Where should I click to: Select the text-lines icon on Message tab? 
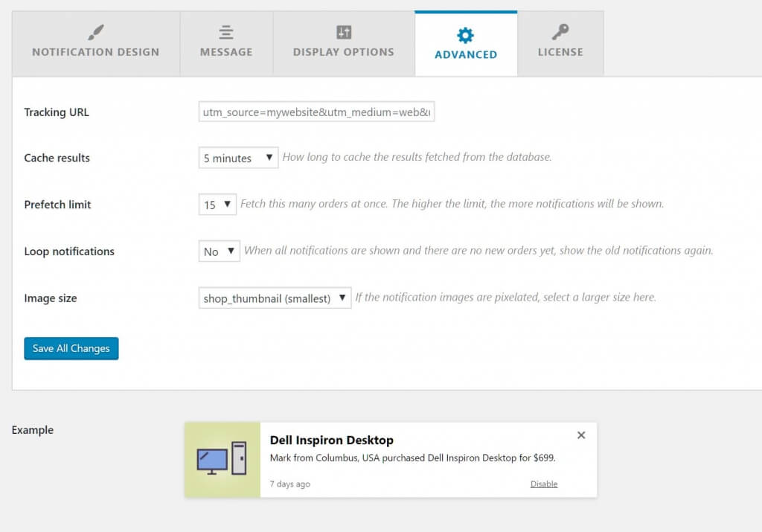pos(226,32)
